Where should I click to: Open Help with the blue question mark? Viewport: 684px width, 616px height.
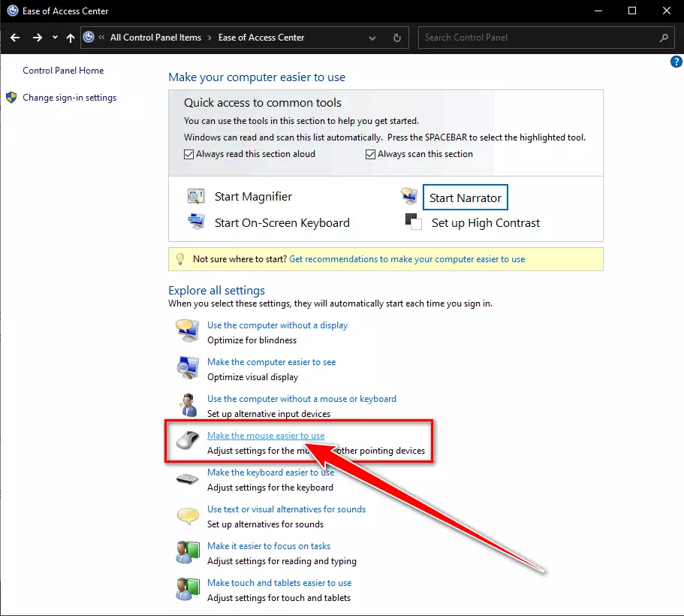coord(676,62)
